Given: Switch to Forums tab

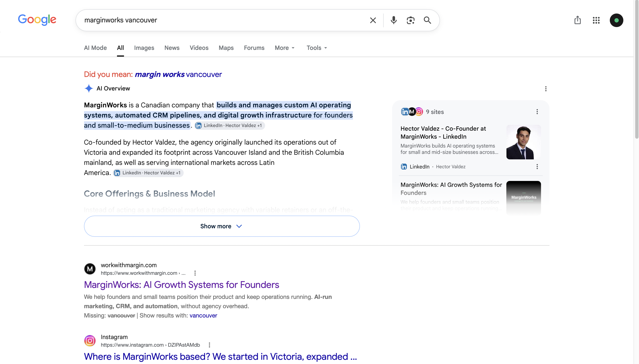Looking at the screenshot, I should (x=254, y=48).
